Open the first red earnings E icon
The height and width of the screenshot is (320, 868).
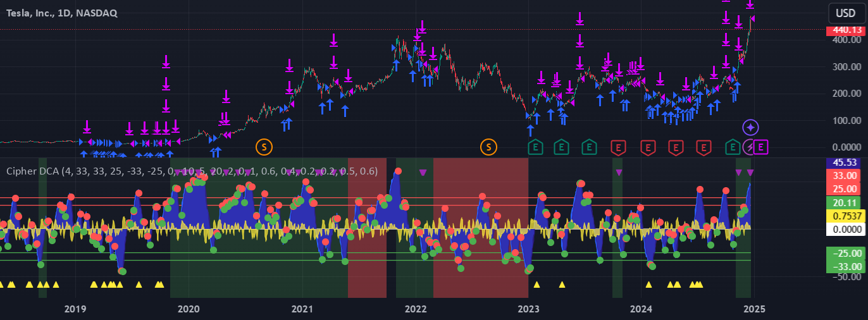(618, 147)
